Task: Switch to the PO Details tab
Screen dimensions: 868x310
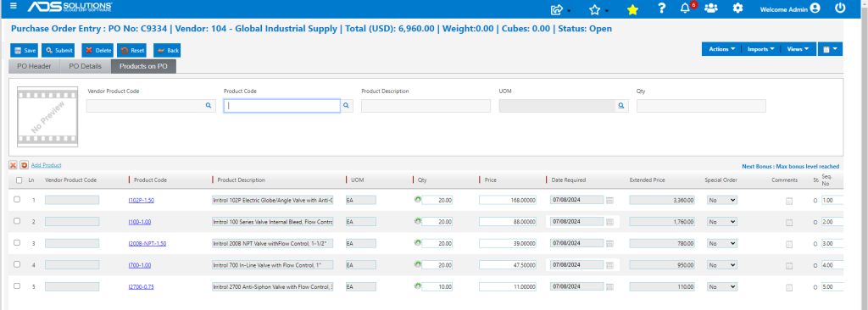Action: [86, 66]
